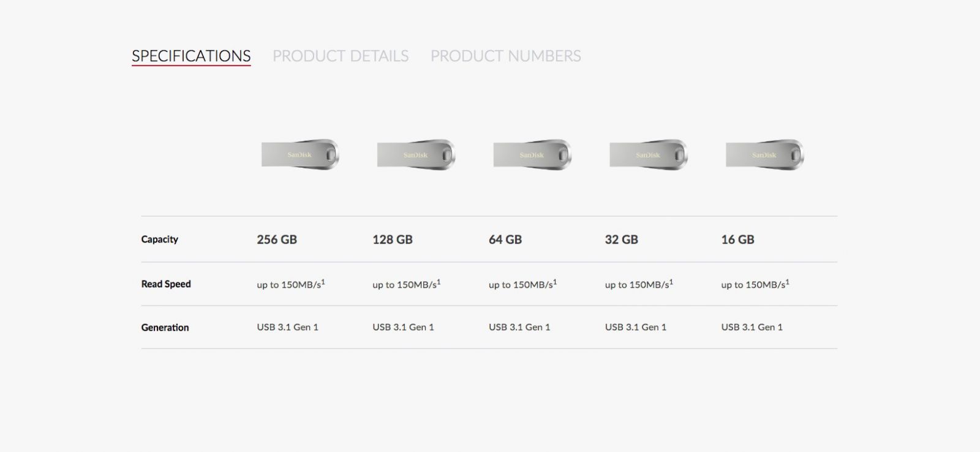This screenshot has width=980, height=452.
Task: Click the Read Speed row label
Action: [166, 284]
